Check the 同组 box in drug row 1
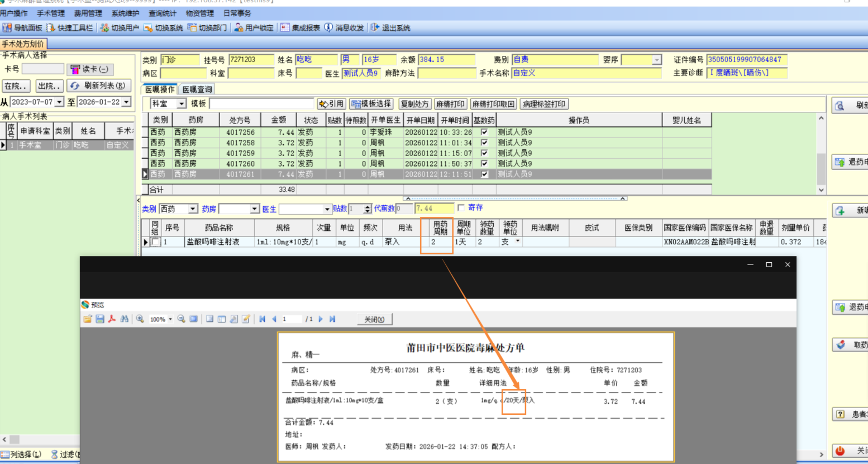The height and width of the screenshot is (464, 868). coord(156,242)
